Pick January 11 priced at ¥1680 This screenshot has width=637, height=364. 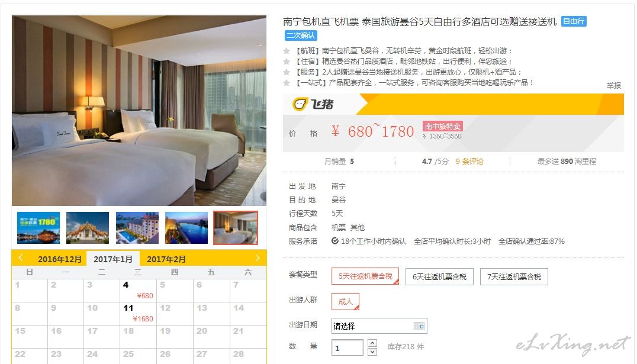pyautogui.click(x=138, y=313)
